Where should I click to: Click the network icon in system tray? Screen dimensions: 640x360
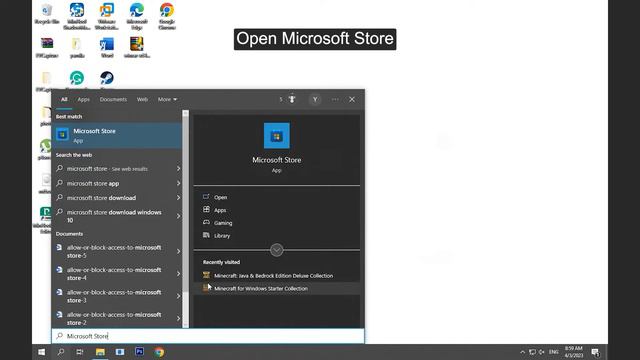[532, 352]
